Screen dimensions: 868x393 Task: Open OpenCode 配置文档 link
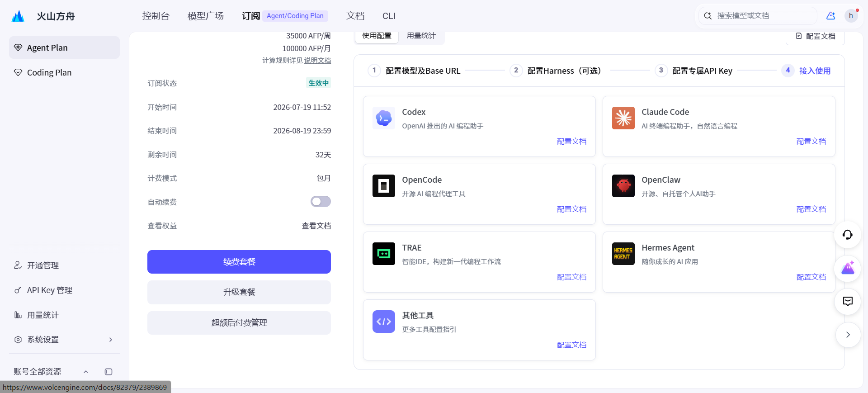coord(571,209)
